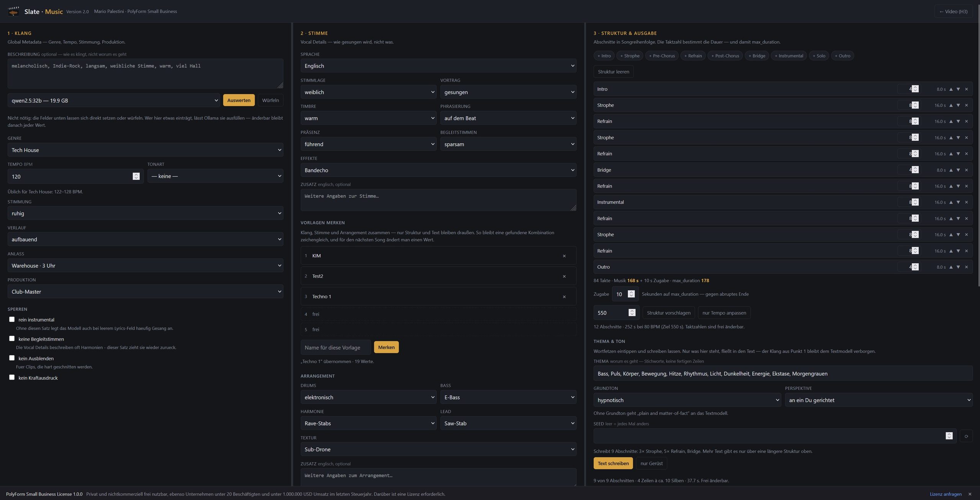The width and height of the screenshot is (980, 500).
Task: Click the Outro bar count stepper
Action: [x=915, y=267]
